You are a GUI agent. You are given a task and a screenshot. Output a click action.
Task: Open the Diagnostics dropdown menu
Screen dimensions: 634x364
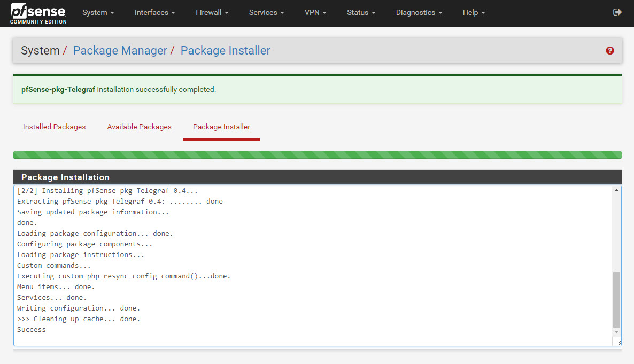pyautogui.click(x=419, y=12)
